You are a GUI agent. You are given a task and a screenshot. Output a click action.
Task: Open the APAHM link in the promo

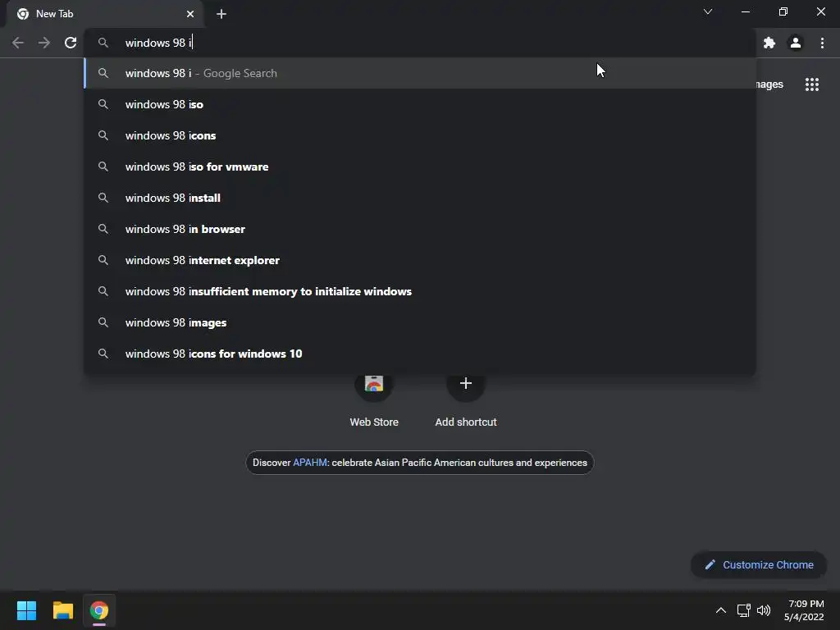[309, 463]
